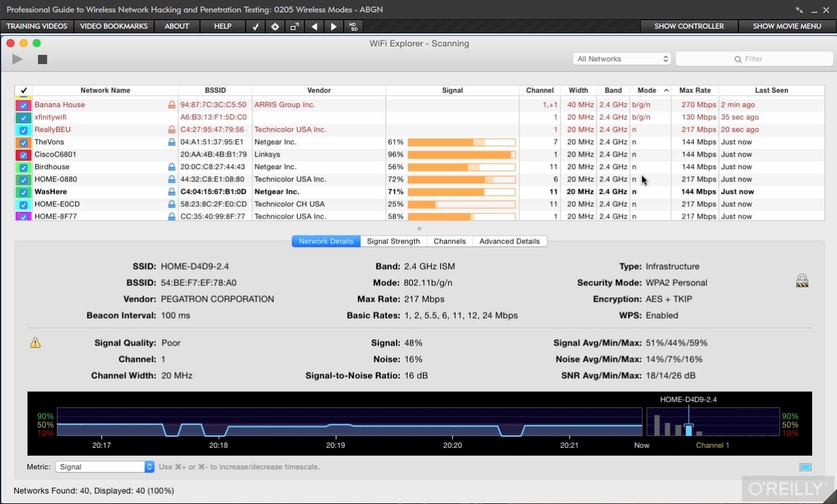
Task: Sort by the Mode column header
Action: 650,90
